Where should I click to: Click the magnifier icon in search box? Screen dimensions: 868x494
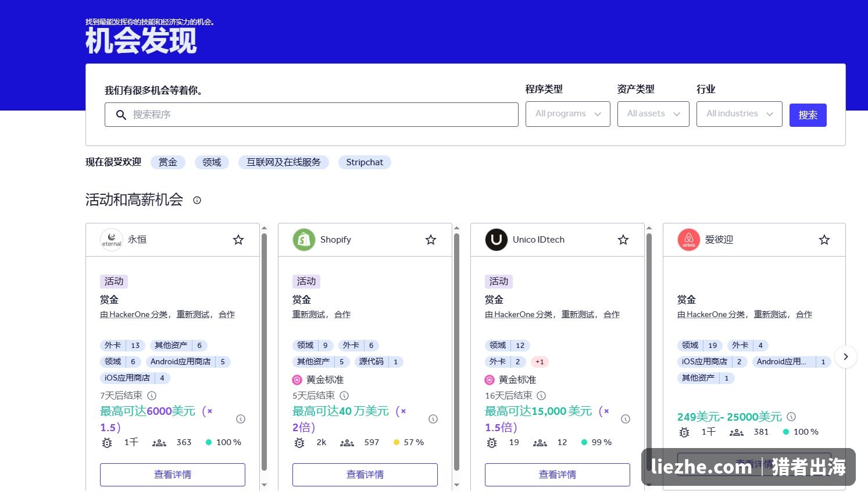point(121,115)
